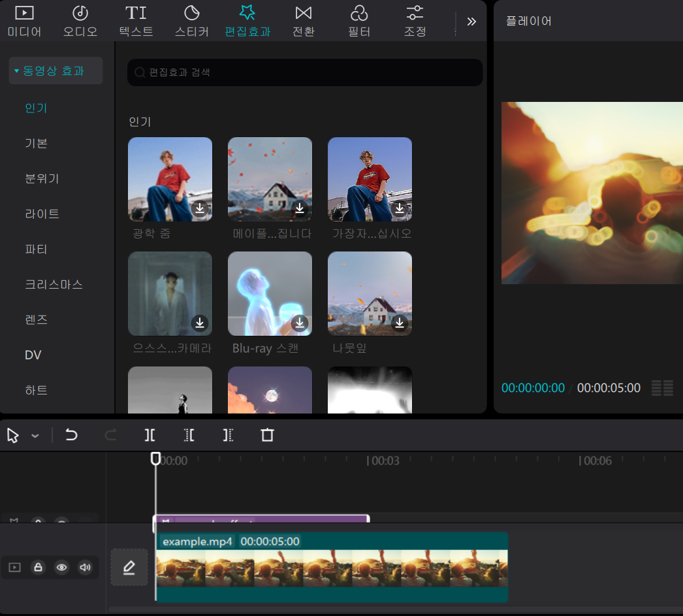Select the 파티 category
Viewport: 683px width, 616px height.
click(x=36, y=249)
